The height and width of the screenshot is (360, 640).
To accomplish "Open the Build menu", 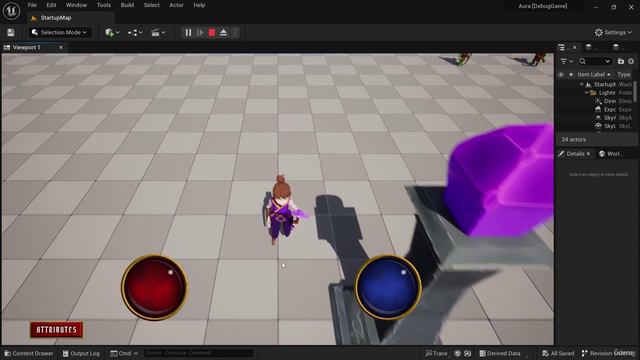I will tap(127, 5).
